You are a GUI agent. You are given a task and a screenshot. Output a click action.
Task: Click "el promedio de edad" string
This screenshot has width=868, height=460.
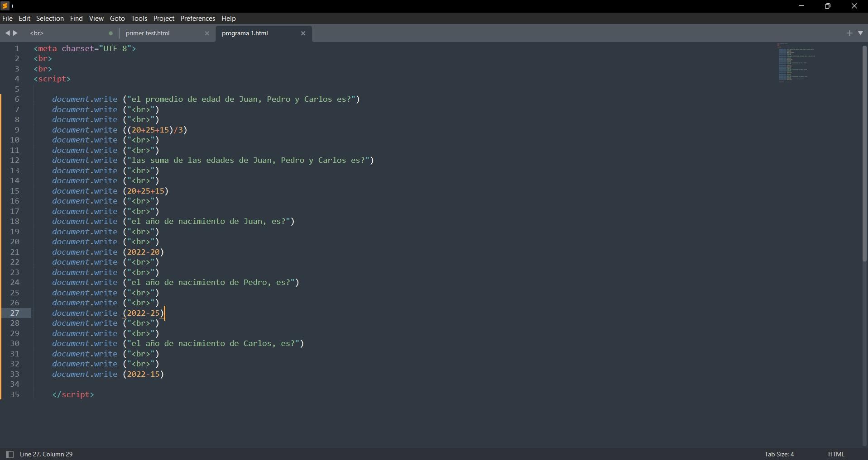(241, 99)
